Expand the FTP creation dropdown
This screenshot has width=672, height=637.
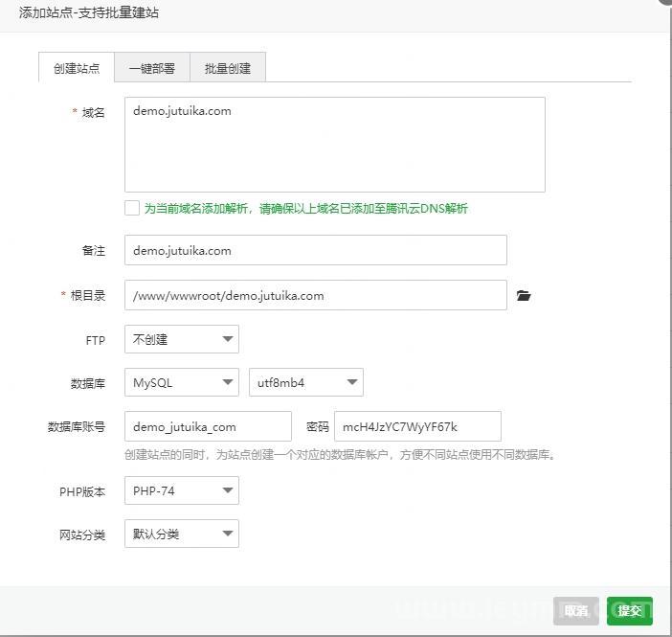click(181, 339)
